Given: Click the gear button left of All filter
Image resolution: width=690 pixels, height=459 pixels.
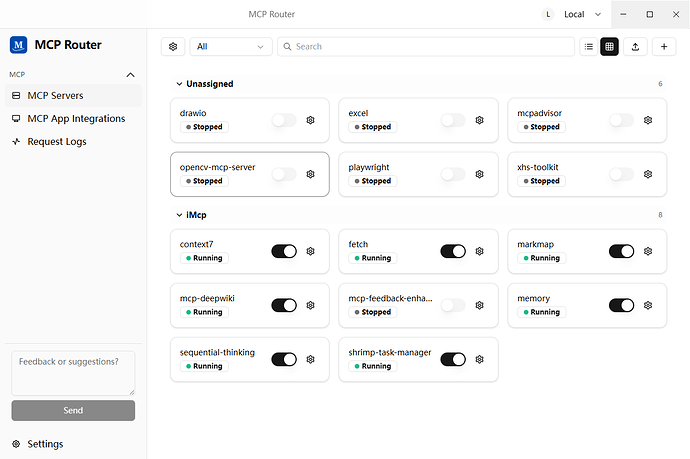Looking at the screenshot, I should pos(173,47).
